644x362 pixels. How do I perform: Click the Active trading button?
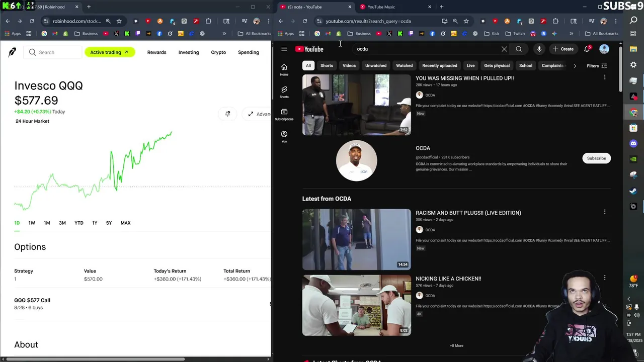click(110, 52)
